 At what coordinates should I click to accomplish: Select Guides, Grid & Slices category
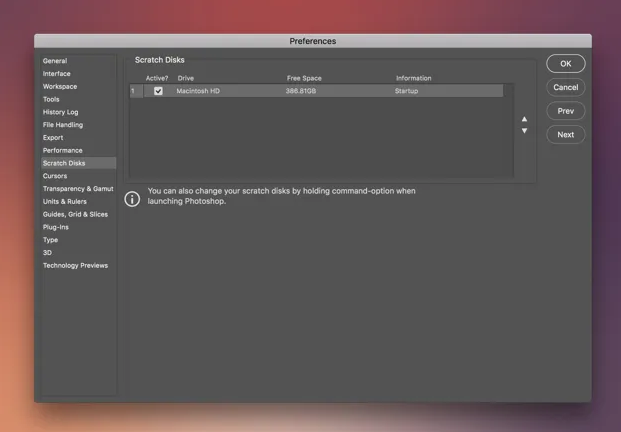pos(75,214)
